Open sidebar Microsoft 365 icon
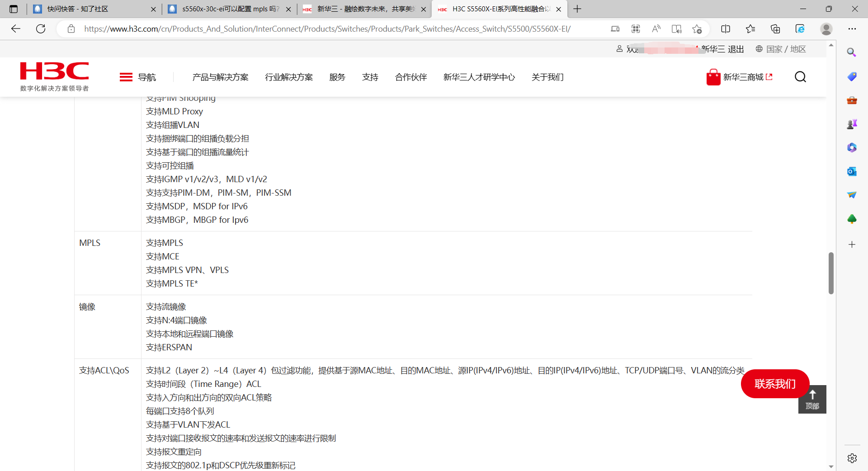 coord(852,147)
